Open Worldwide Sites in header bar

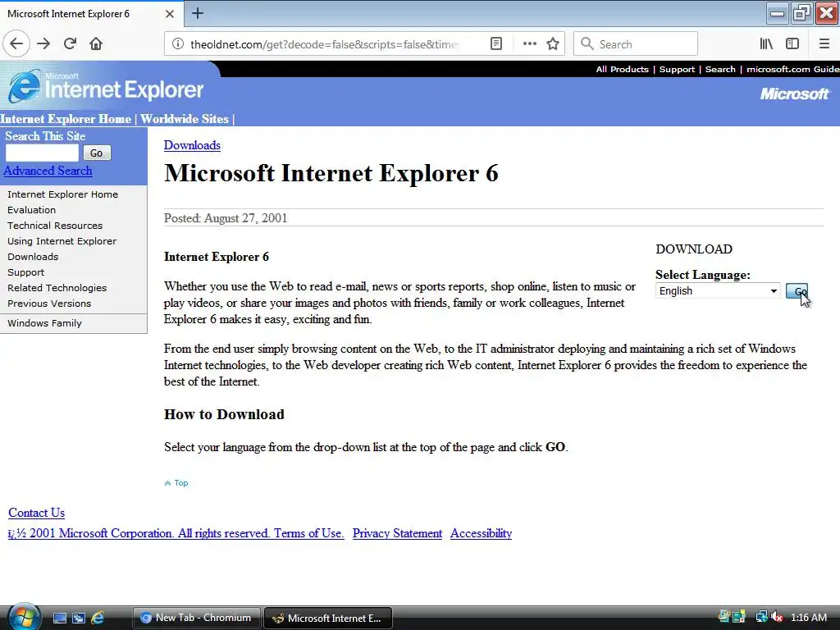(x=185, y=119)
